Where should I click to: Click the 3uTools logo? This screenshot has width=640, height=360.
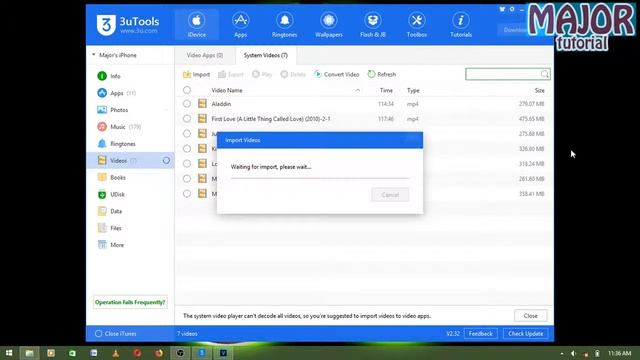click(128, 25)
